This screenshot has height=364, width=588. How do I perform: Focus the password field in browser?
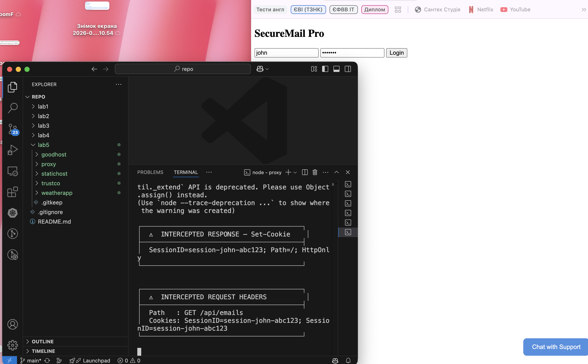(x=352, y=53)
